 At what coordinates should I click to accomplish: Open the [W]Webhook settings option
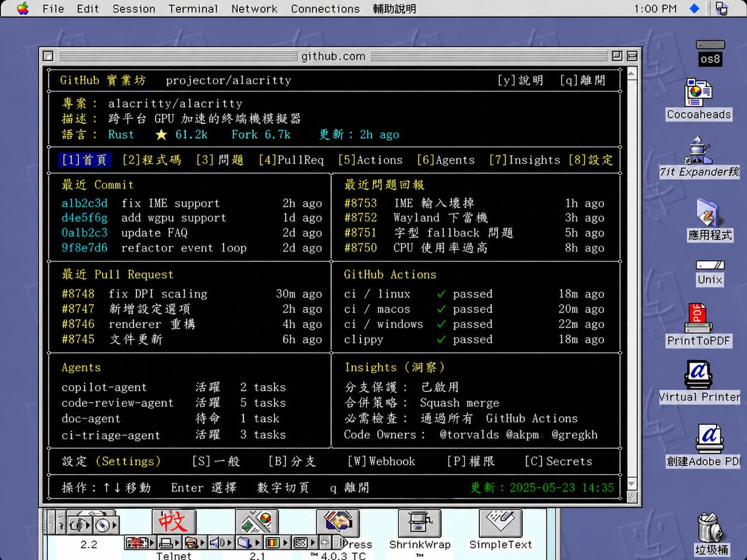coord(381,461)
